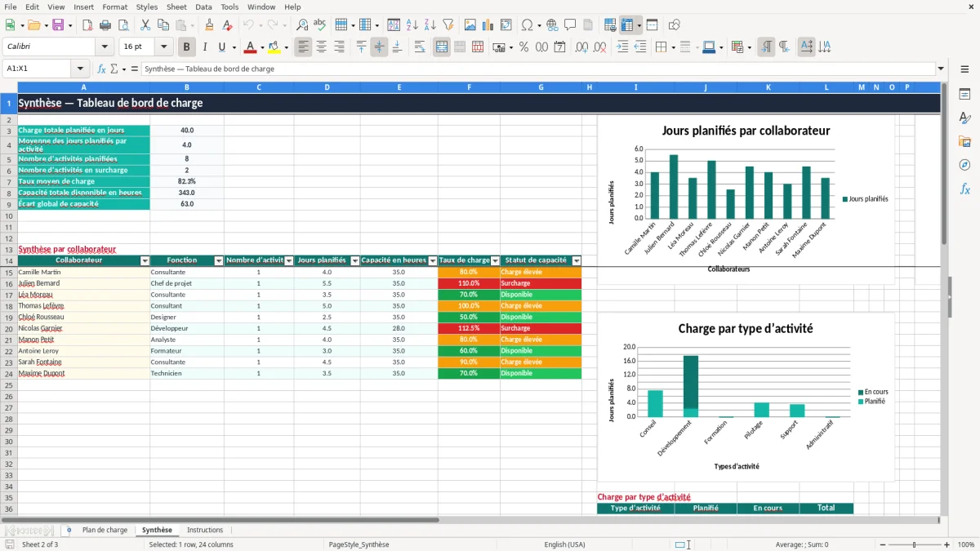
Task: Open the Styles menu
Action: coord(147,7)
